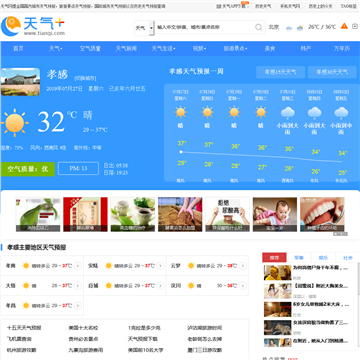Open 特产 in navigation bar
This screenshot has height=360, width=360.
[306, 49]
